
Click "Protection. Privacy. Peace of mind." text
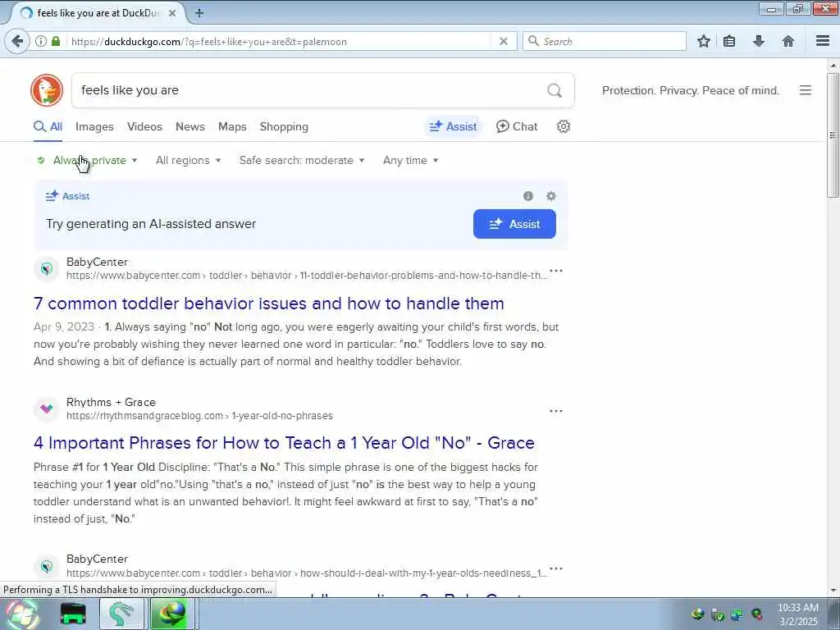[691, 90]
